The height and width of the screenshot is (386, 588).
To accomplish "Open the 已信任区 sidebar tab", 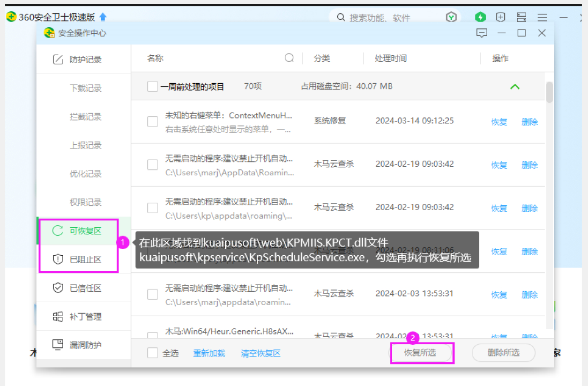I will pyautogui.click(x=85, y=288).
